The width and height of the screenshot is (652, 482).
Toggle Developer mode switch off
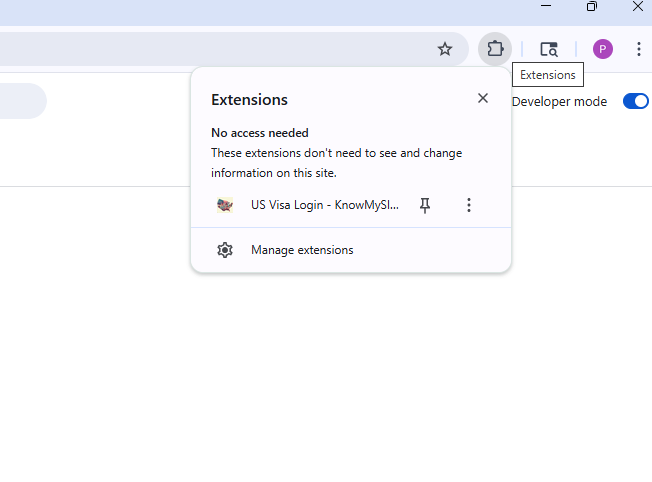pos(635,101)
